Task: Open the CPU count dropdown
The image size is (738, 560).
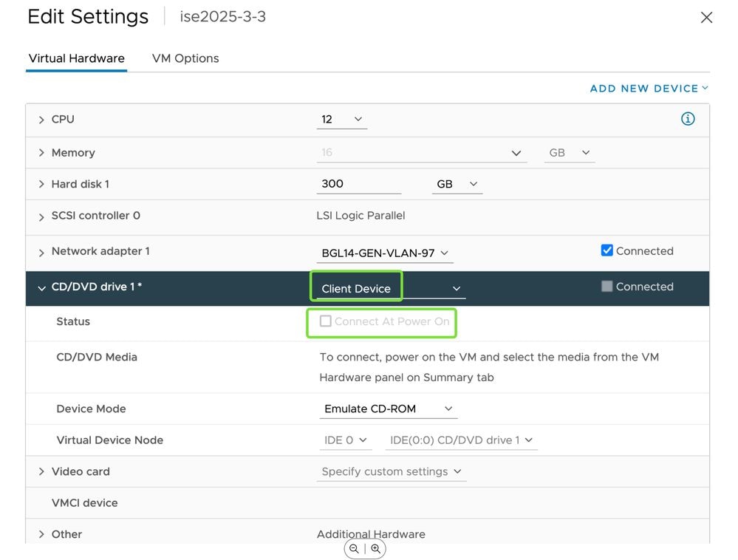Action: [341, 119]
